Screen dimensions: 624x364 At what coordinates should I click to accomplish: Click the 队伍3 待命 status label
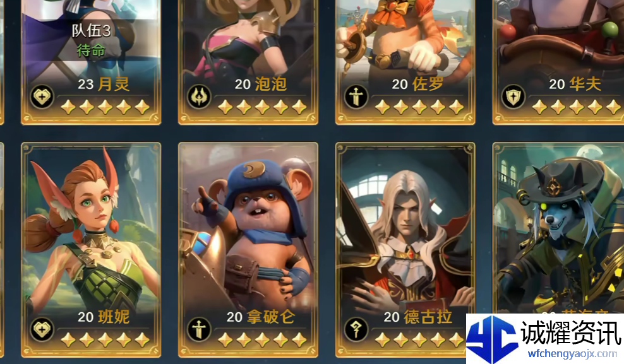pos(91,40)
